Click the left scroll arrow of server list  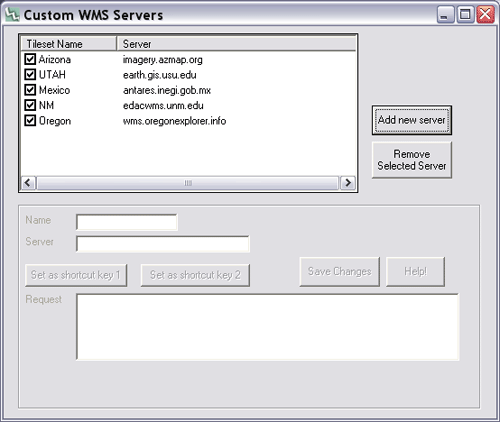point(28,183)
